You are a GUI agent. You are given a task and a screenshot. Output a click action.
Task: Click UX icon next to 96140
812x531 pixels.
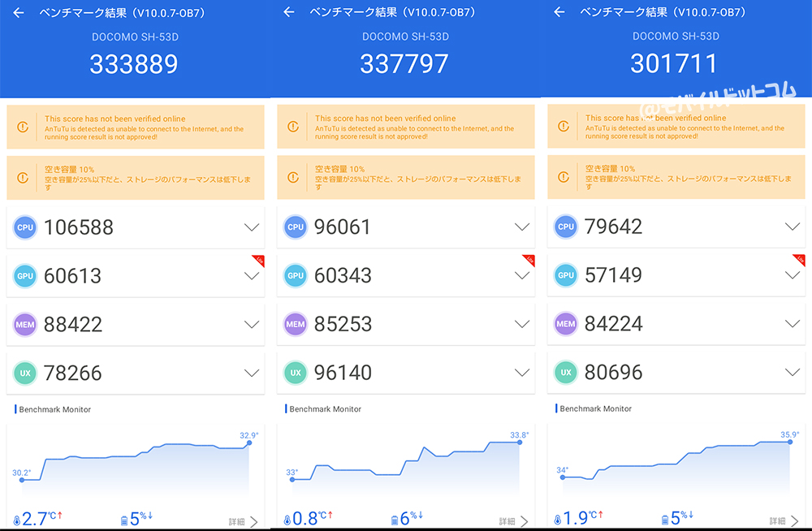click(296, 373)
